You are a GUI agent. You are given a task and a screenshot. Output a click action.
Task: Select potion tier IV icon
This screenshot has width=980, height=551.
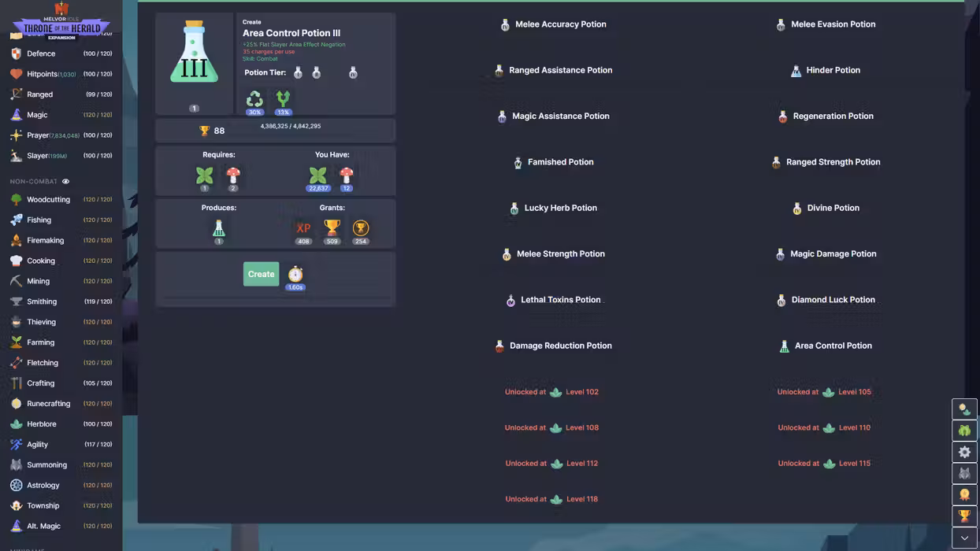[353, 72]
